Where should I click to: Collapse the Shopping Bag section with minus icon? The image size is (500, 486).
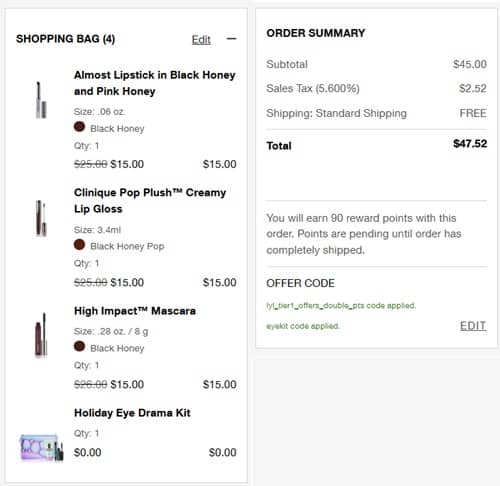[x=231, y=39]
